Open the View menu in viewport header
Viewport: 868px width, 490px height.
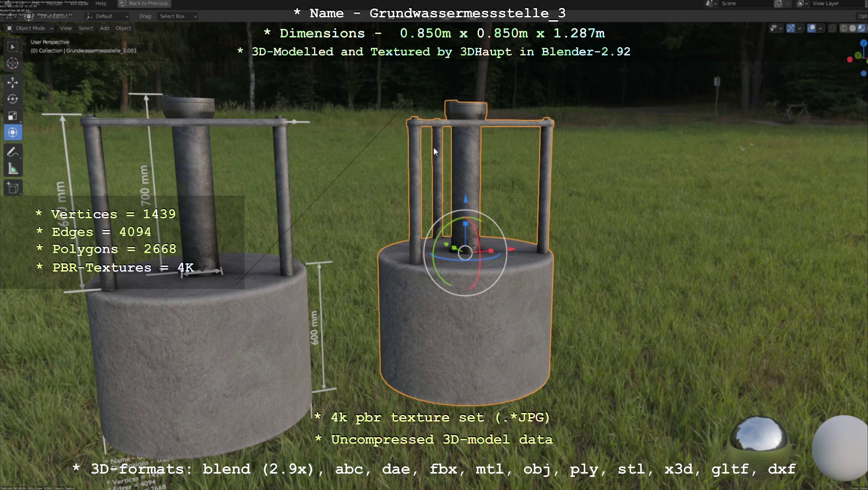point(66,28)
